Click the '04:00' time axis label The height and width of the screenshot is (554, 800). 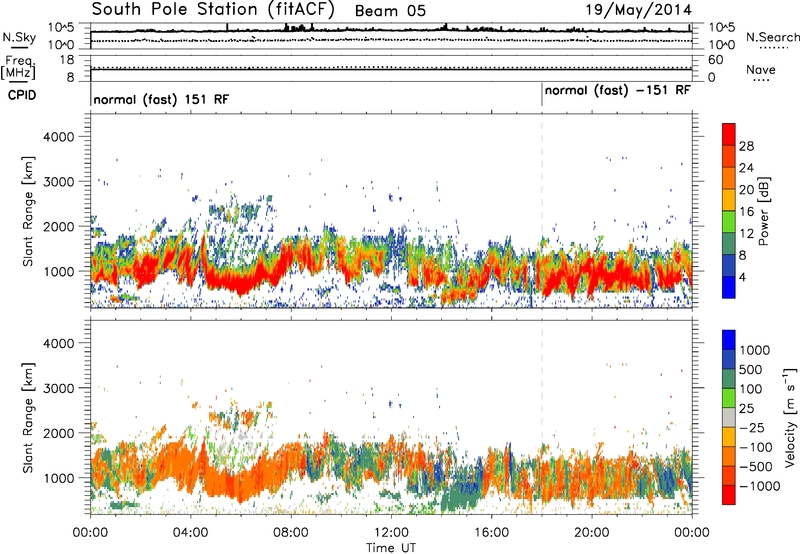191,533
